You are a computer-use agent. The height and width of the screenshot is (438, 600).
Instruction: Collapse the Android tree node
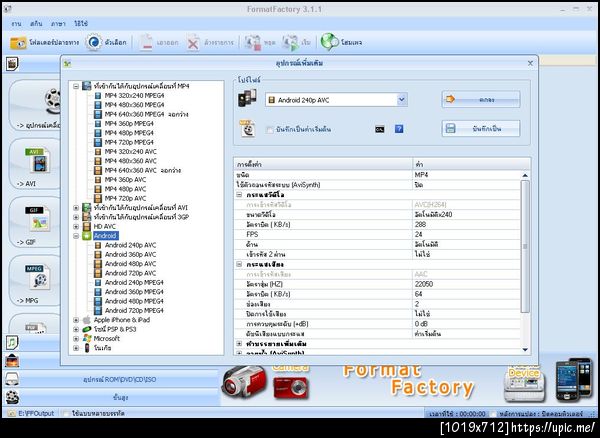(x=76, y=236)
